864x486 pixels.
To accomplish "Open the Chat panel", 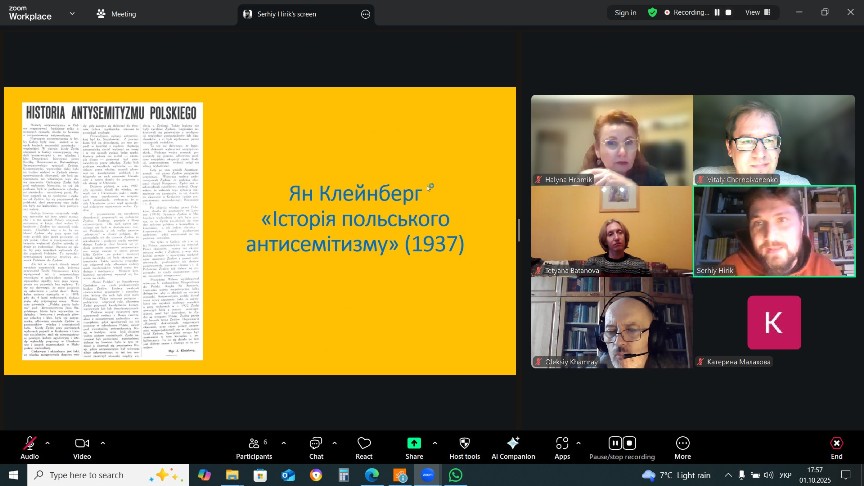I will (315, 444).
